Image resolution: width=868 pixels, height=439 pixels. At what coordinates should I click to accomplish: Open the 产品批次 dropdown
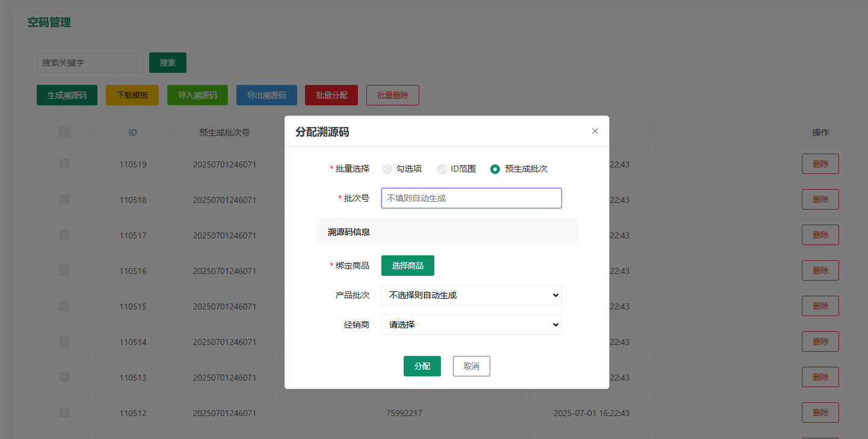tap(471, 295)
